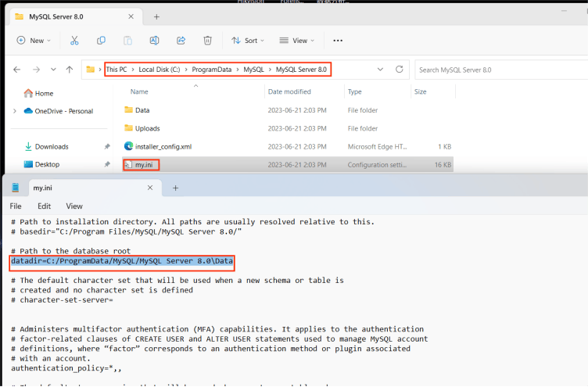
Task: Click the Share icon in Explorer toolbar
Action: pos(181,41)
